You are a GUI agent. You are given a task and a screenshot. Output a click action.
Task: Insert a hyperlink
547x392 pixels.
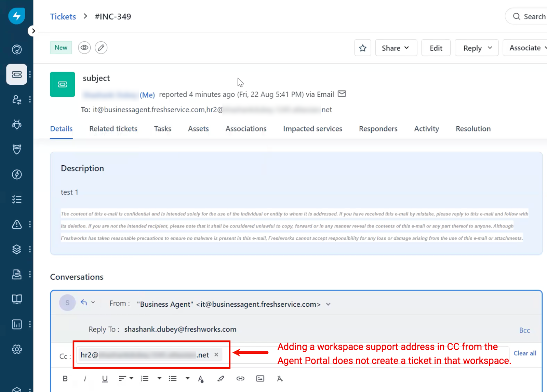[240, 378]
